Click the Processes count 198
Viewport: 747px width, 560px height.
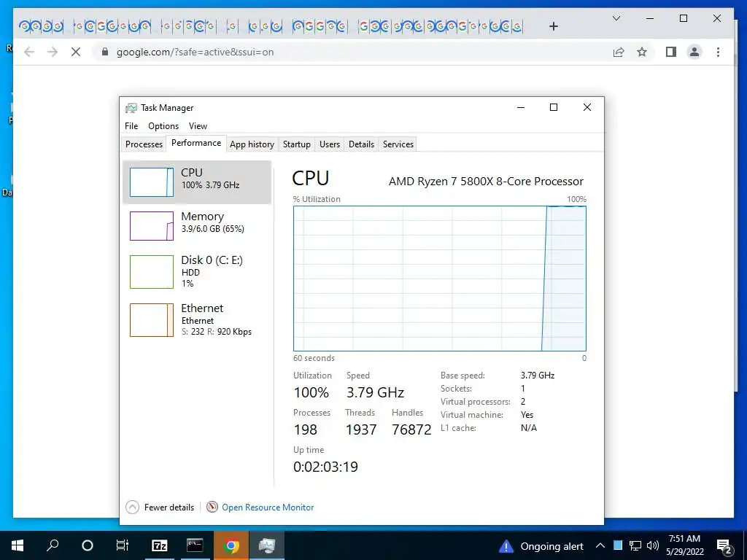(x=306, y=429)
